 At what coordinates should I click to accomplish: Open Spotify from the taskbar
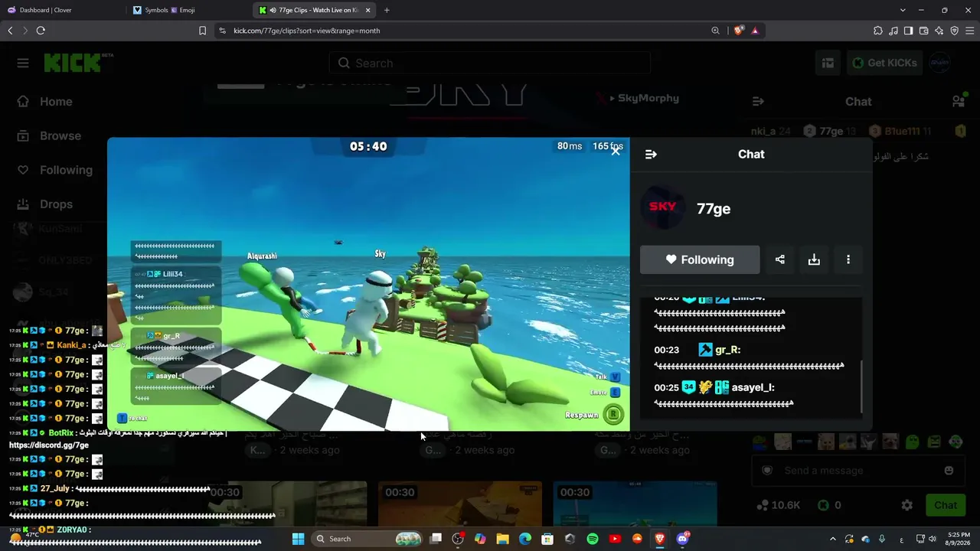pos(593,539)
